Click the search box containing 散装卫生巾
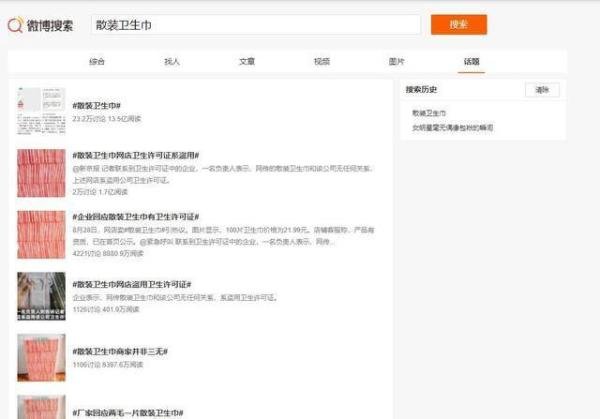 [x=256, y=25]
